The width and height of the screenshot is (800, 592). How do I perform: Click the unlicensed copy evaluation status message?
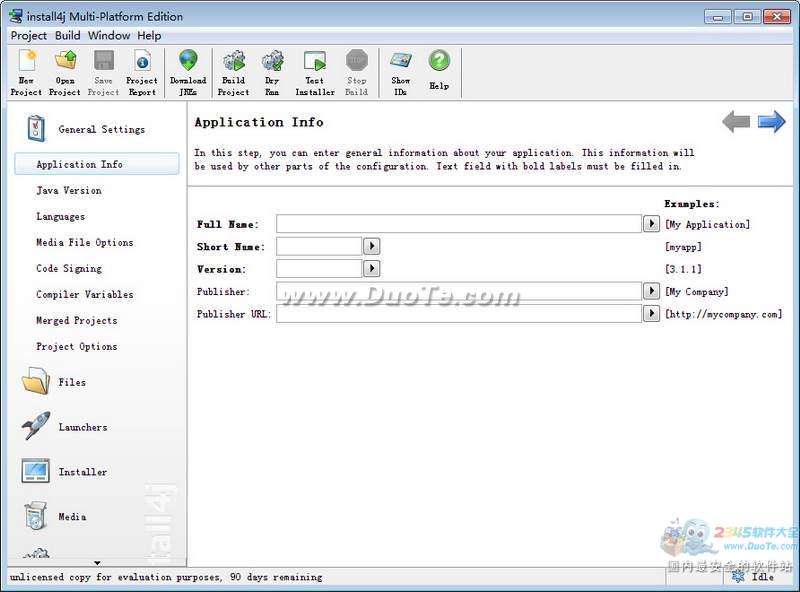[x=166, y=577]
